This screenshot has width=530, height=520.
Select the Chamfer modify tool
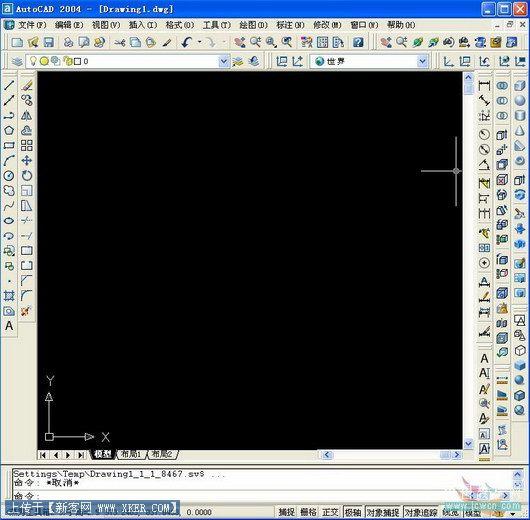[27, 281]
